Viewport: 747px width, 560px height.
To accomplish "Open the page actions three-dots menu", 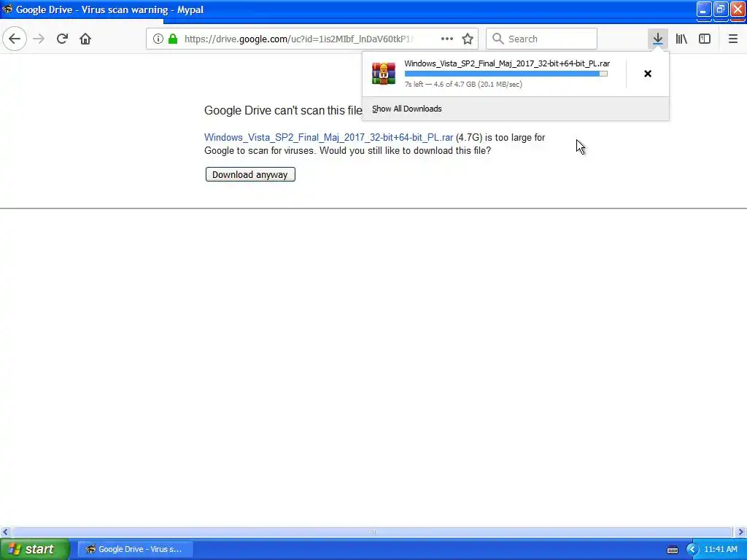I will [x=447, y=39].
